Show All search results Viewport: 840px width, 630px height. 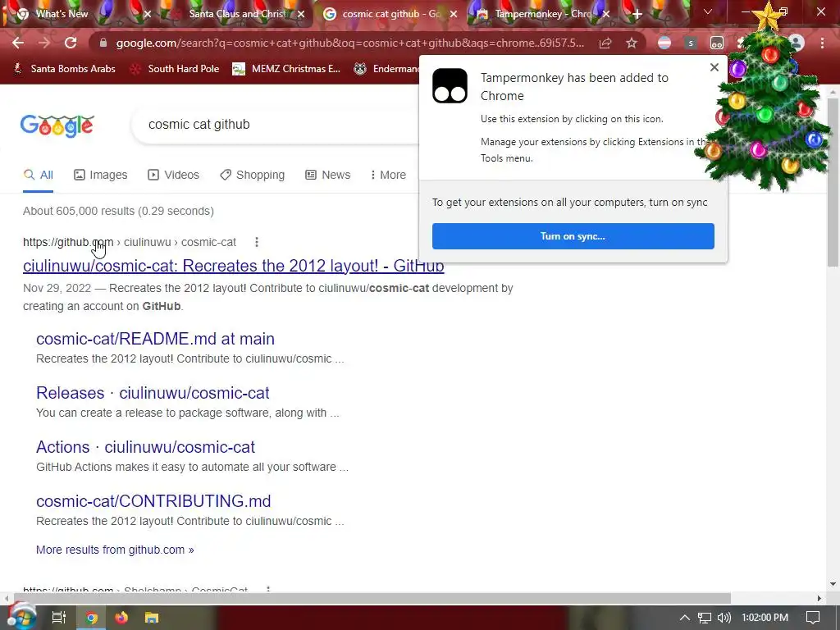click(x=38, y=175)
